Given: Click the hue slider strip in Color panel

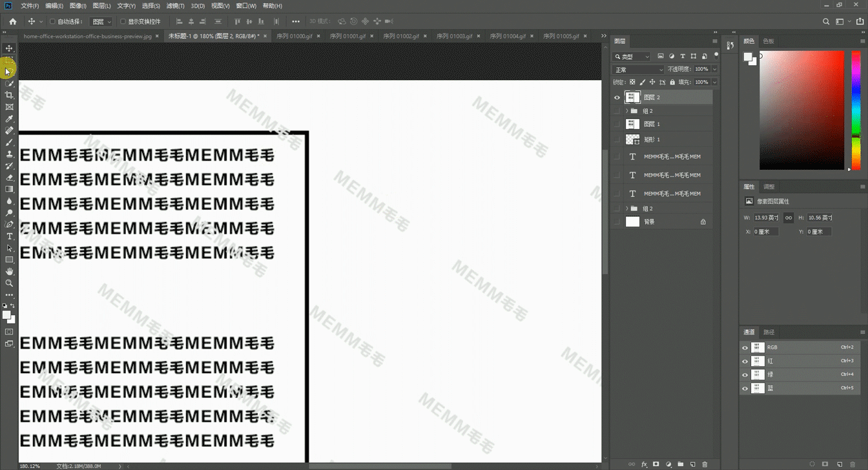Looking at the screenshot, I should click(x=856, y=110).
